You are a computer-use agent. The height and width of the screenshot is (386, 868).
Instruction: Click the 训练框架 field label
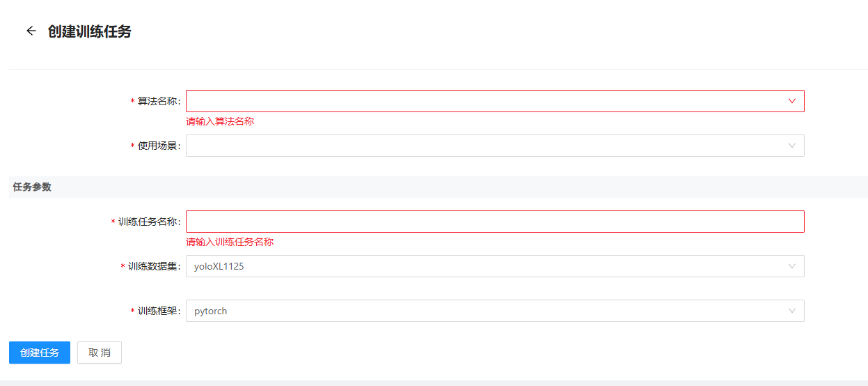click(158, 311)
